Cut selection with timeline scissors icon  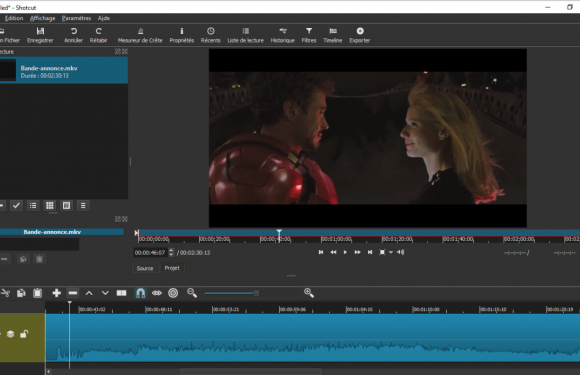5,293
